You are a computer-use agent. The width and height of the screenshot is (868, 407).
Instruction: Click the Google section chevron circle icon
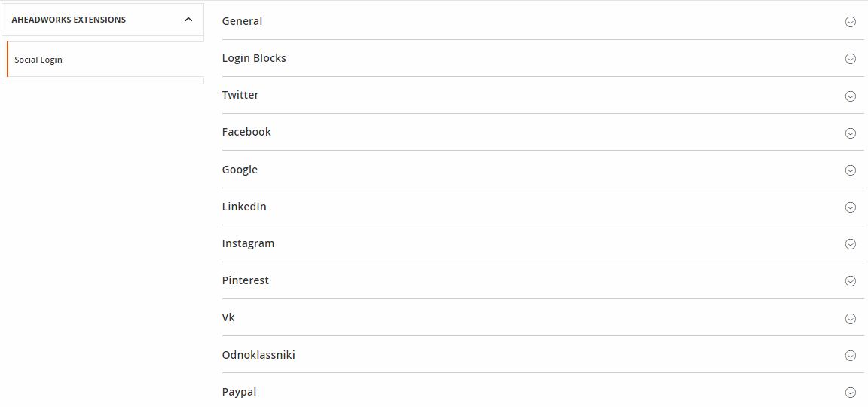[850, 170]
